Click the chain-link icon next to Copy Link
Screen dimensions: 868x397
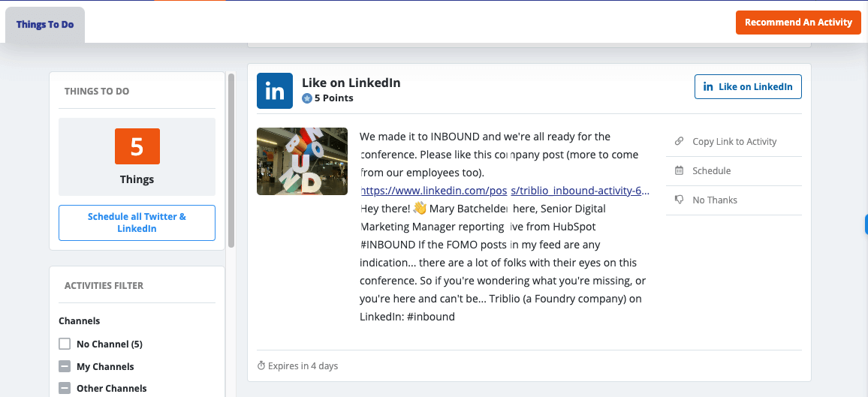pyautogui.click(x=680, y=142)
